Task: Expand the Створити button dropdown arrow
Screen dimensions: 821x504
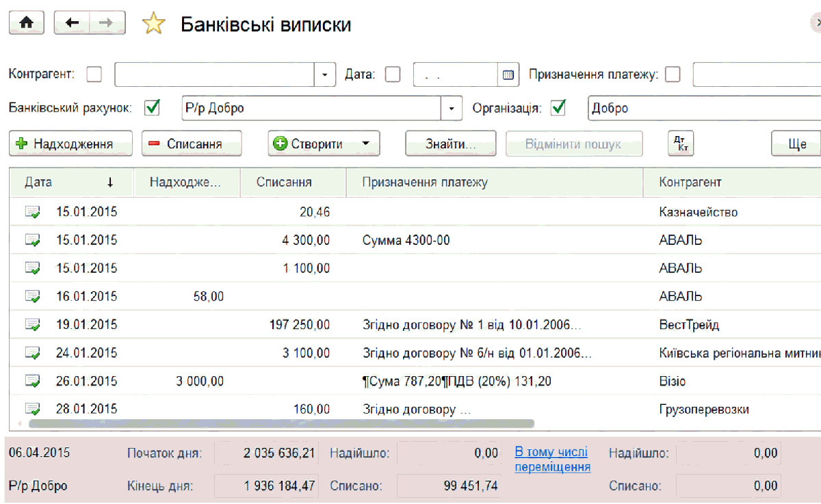Action: 366,144
